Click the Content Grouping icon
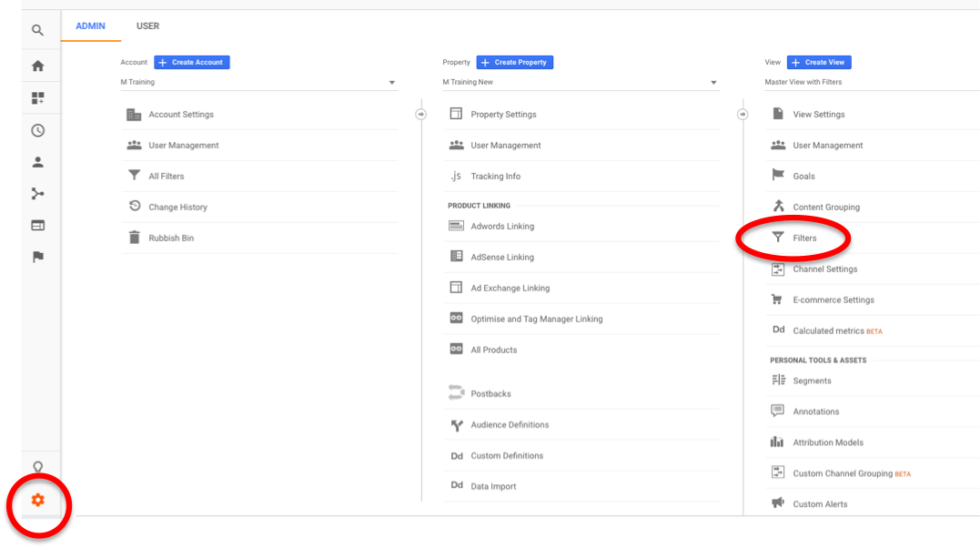 click(778, 206)
